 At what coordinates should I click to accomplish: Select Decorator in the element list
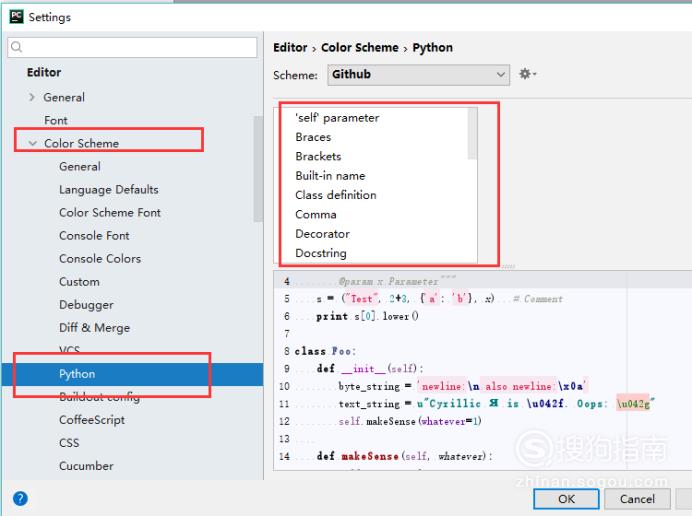click(322, 234)
